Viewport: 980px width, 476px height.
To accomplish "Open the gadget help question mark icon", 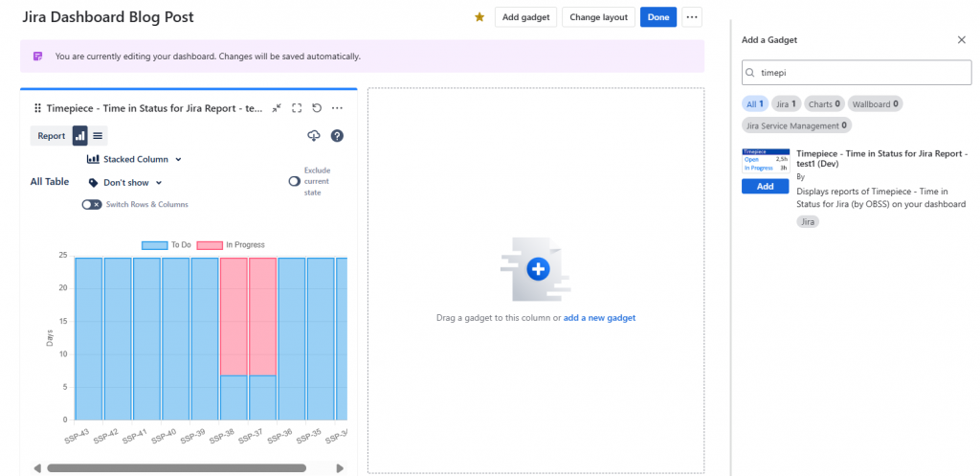I will click(337, 136).
